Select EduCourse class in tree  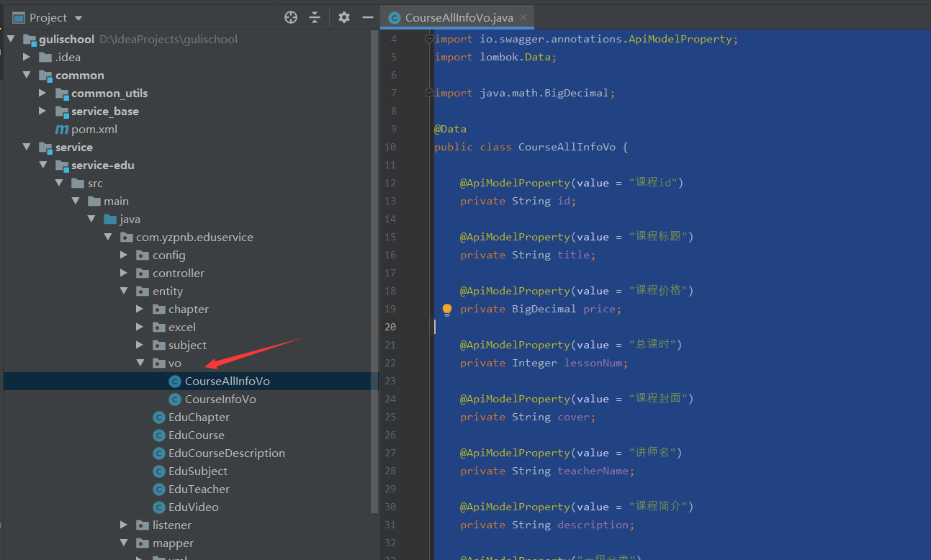[197, 435]
